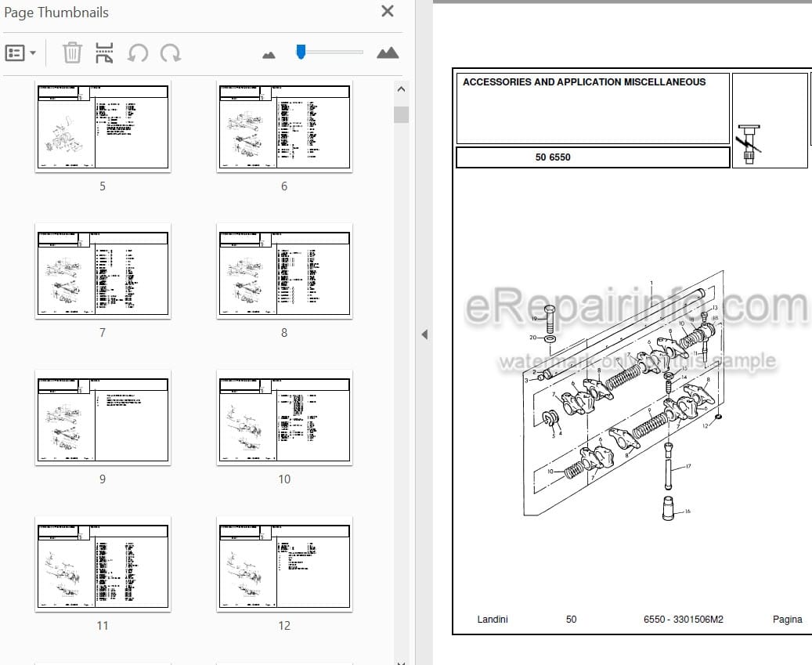
Task: Expand the options dropdown arrow
Action: tap(33, 52)
